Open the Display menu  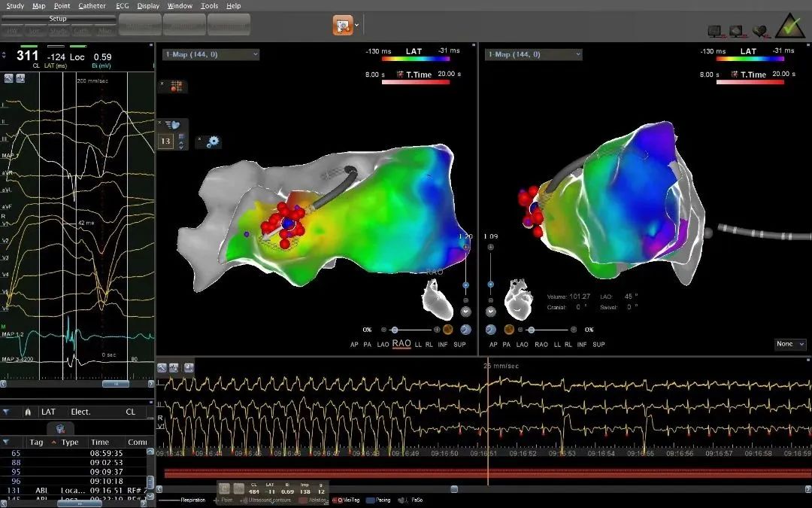148,5
